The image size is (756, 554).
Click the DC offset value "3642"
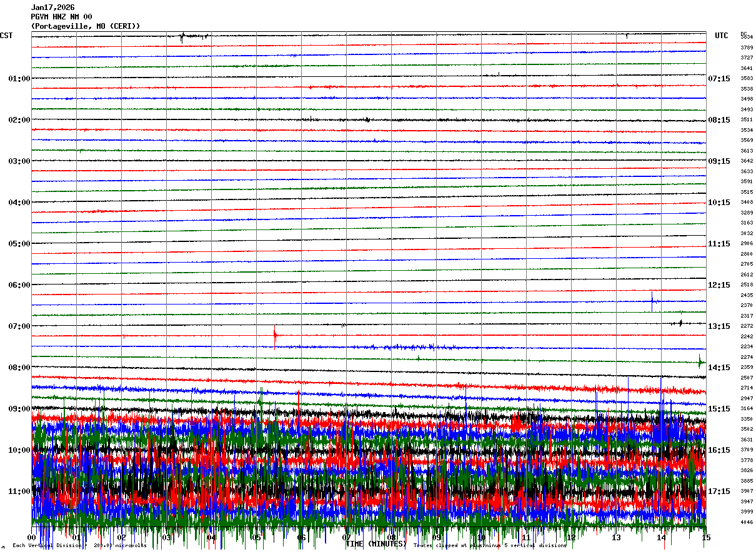747,161
